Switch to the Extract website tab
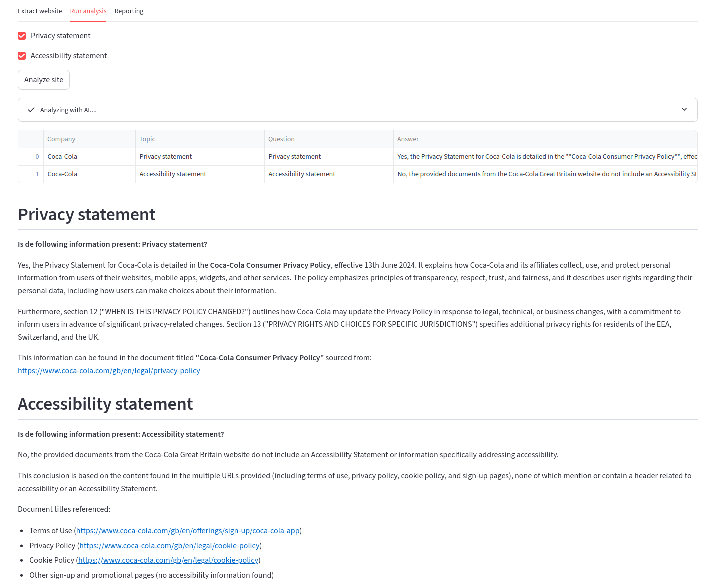Viewport: 728px width, 583px height. point(40,11)
